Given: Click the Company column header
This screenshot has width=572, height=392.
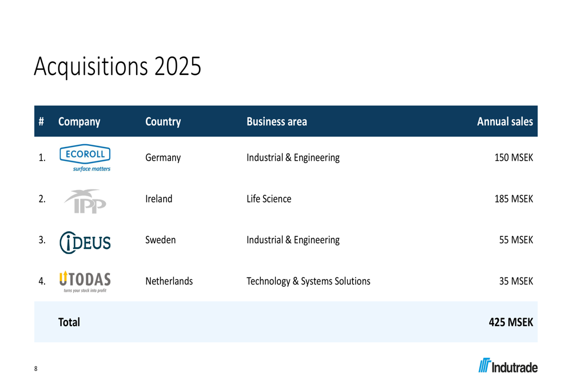Looking at the screenshot, I should click(79, 121).
